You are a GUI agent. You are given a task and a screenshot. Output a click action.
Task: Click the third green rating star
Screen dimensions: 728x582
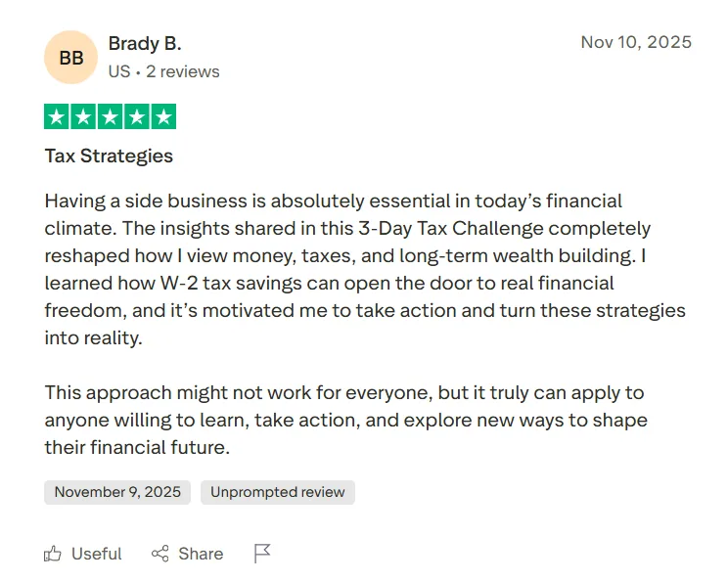110,117
